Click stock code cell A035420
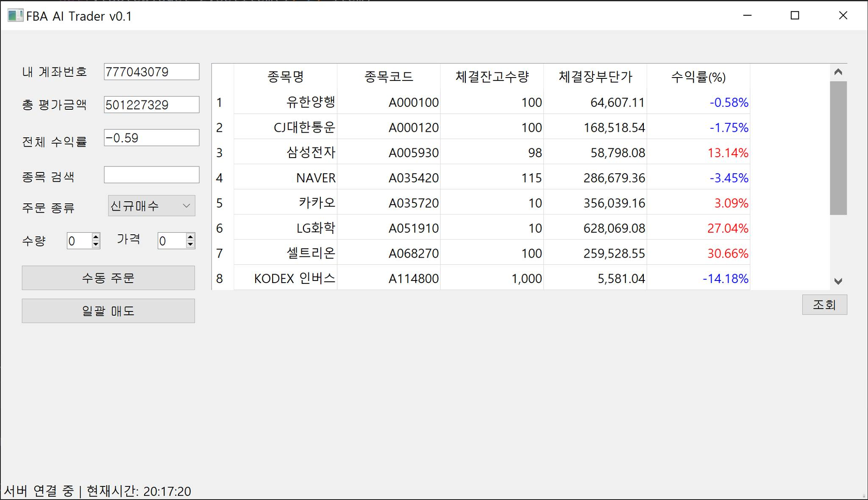The width and height of the screenshot is (868, 500). (x=389, y=178)
